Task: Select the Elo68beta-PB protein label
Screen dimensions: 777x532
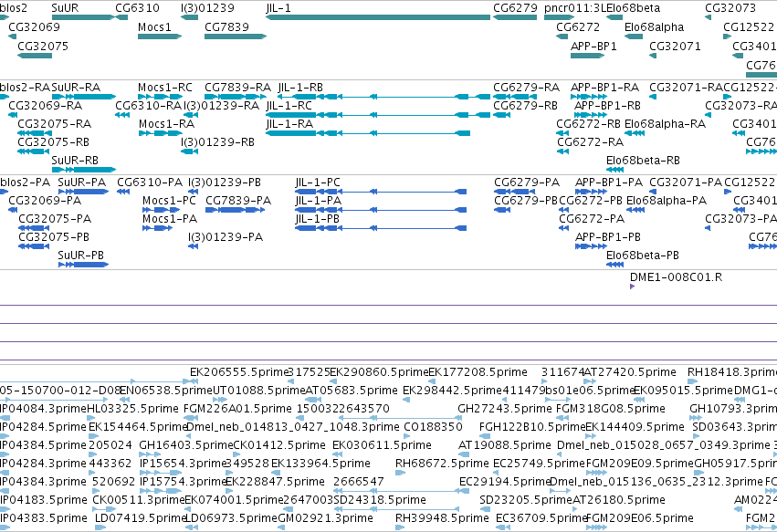Action: click(x=643, y=256)
